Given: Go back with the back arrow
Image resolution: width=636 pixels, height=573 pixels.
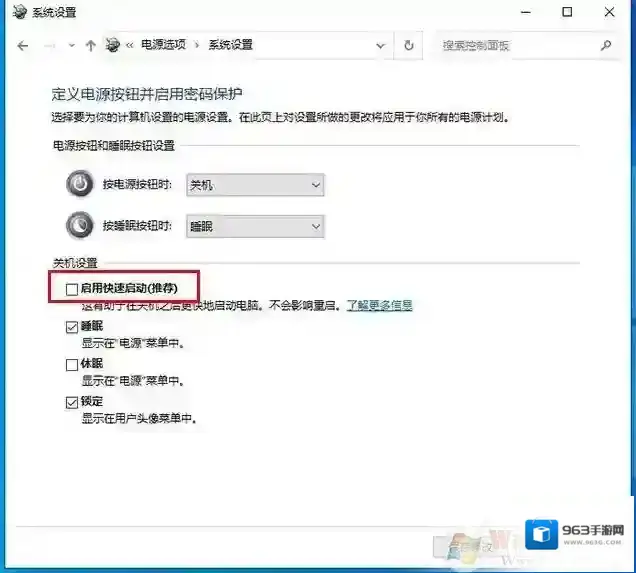Looking at the screenshot, I should [x=23, y=46].
